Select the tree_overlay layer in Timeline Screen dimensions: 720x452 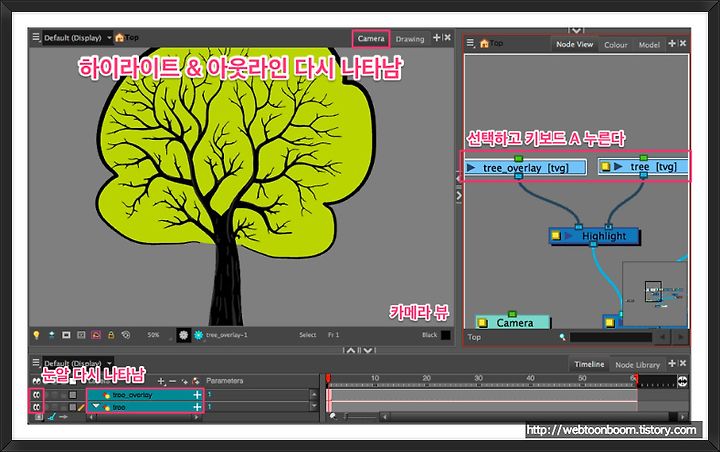click(x=144, y=395)
